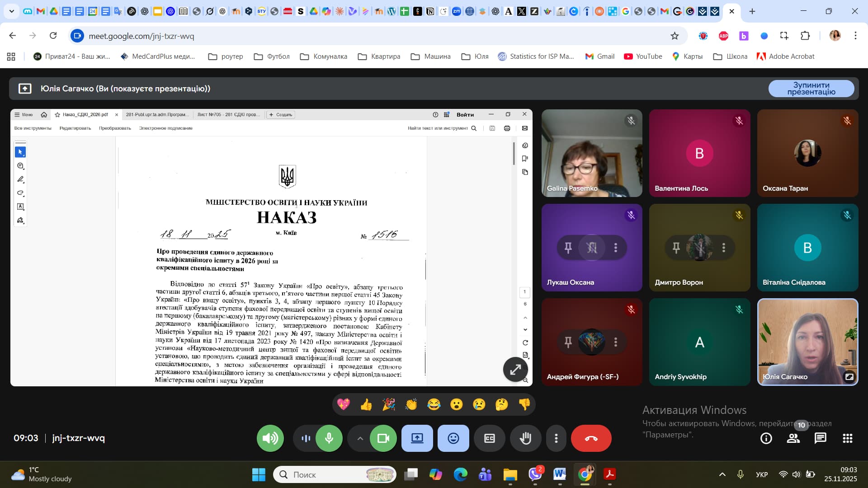
Task: Click Зупинити презентацію button
Action: tap(811, 89)
